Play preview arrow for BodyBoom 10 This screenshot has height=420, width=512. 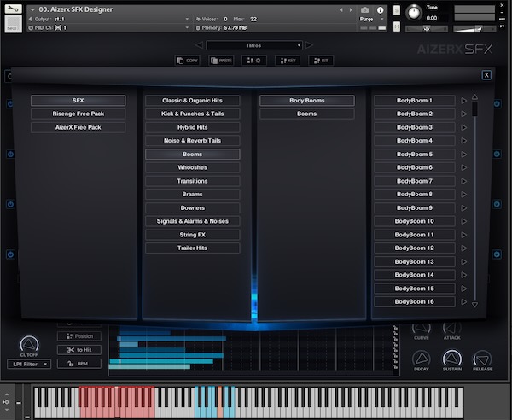coord(463,221)
